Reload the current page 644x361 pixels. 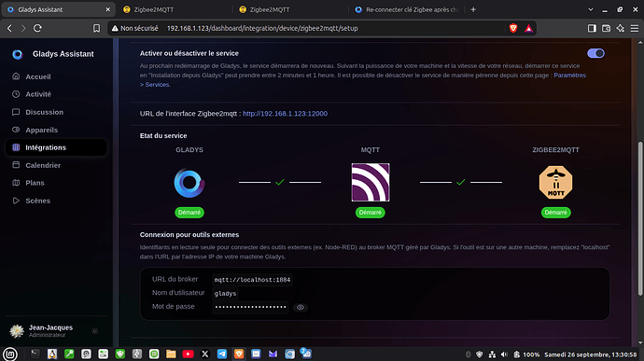tap(37, 28)
